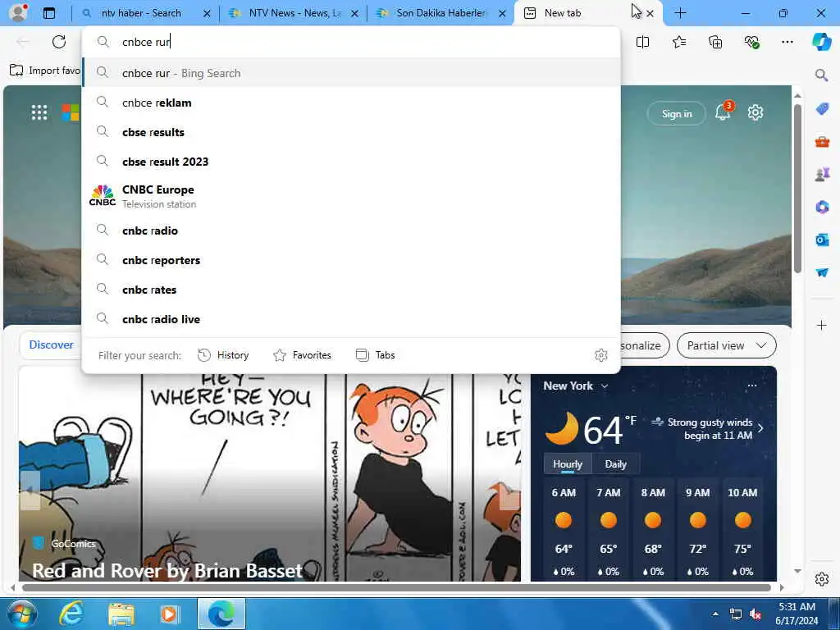This screenshot has width=840, height=630.
Task: Open address bar suggestion settings gear
Action: point(601,355)
